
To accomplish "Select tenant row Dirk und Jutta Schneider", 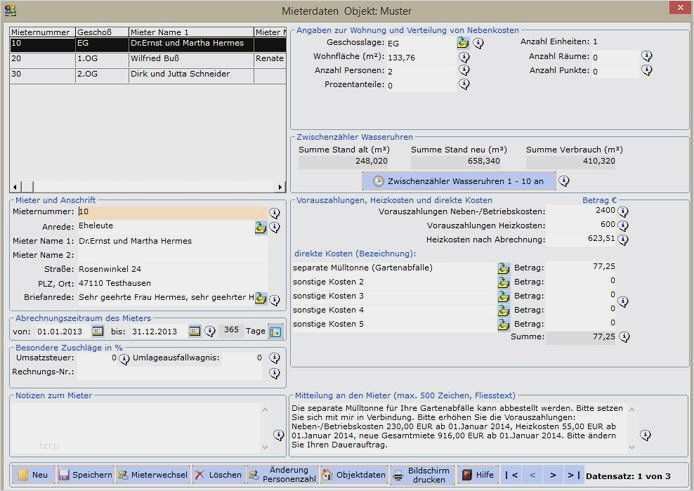I will pos(148,75).
